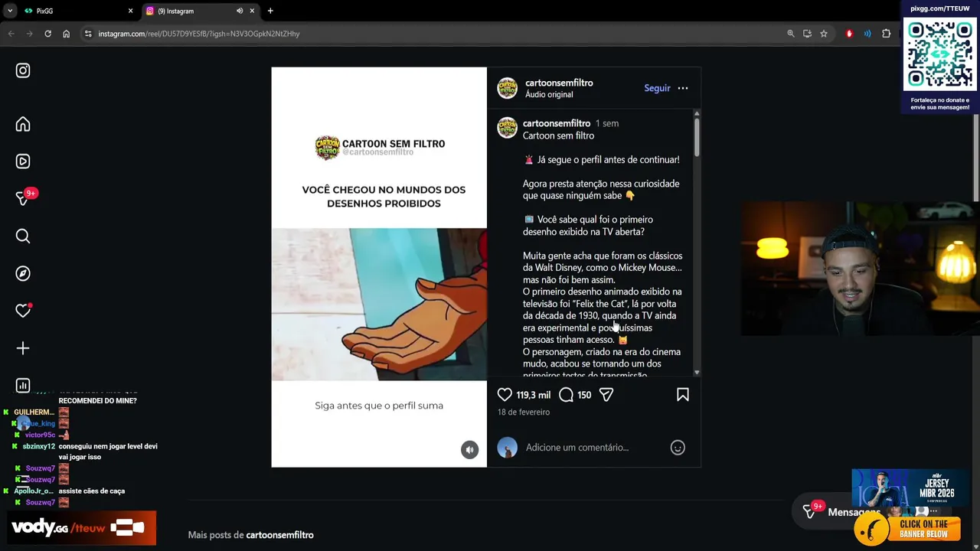Open Áudio original link
The width and height of the screenshot is (980, 551).
tap(549, 94)
